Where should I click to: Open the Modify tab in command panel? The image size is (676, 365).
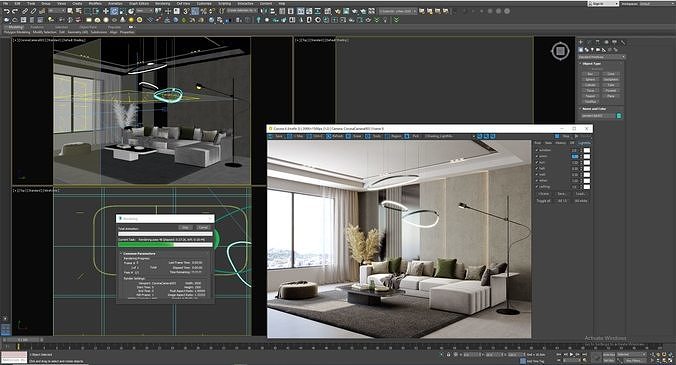pyautogui.click(x=589, y=42)
